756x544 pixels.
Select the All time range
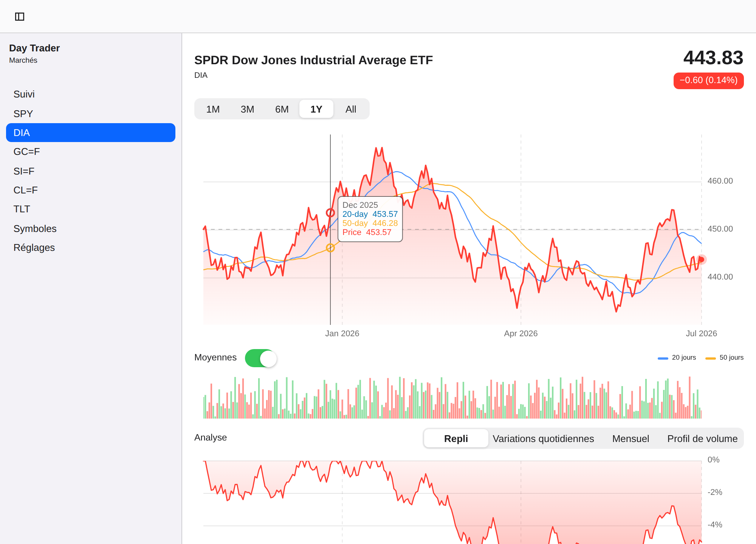click(351, 109)
